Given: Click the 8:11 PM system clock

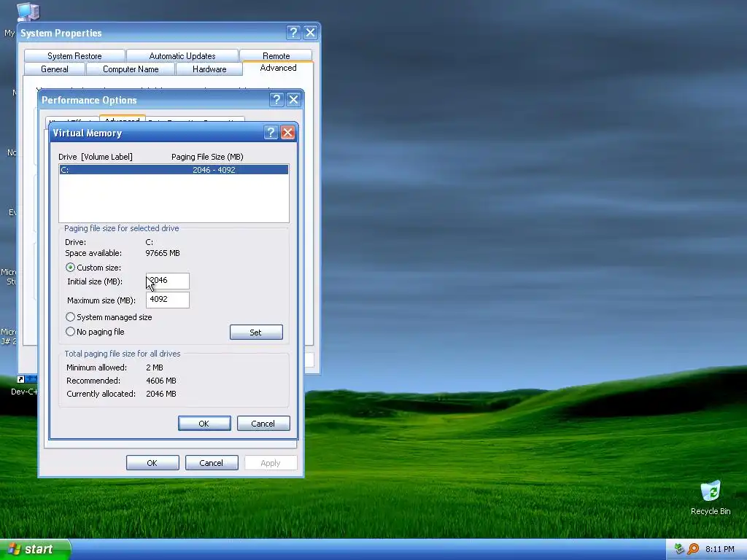Looking at the screenshot, I should click(720, 549).
